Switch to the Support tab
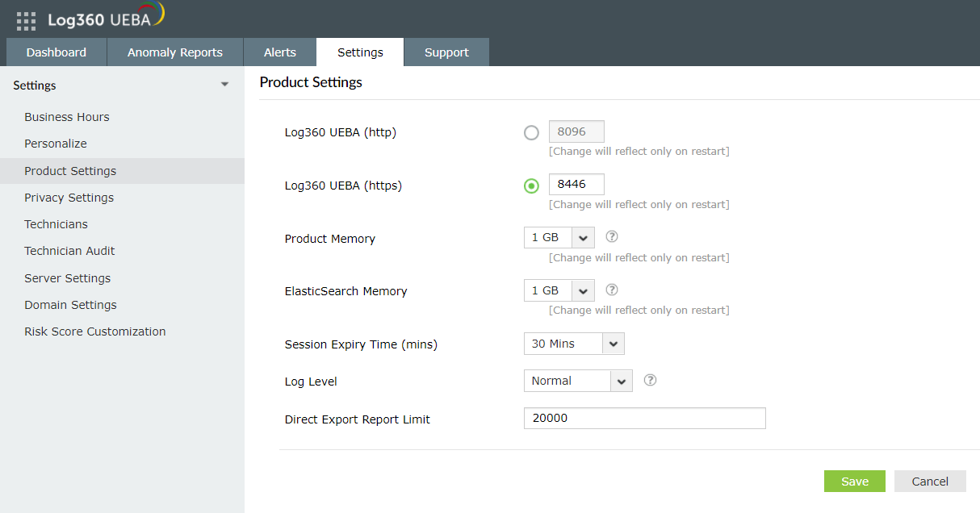980x513 pixels. click(446, 52)
